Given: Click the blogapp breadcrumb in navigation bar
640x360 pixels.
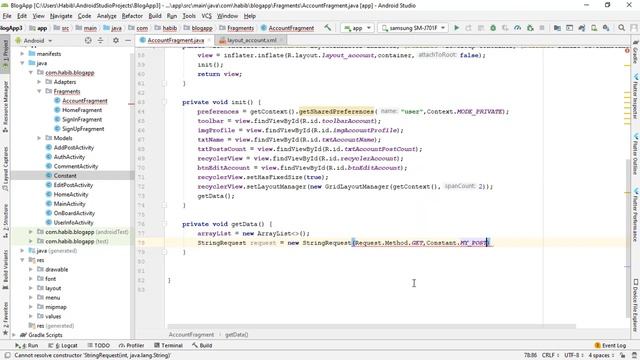Looking at the screenshot, I should [x=198, y=28].
